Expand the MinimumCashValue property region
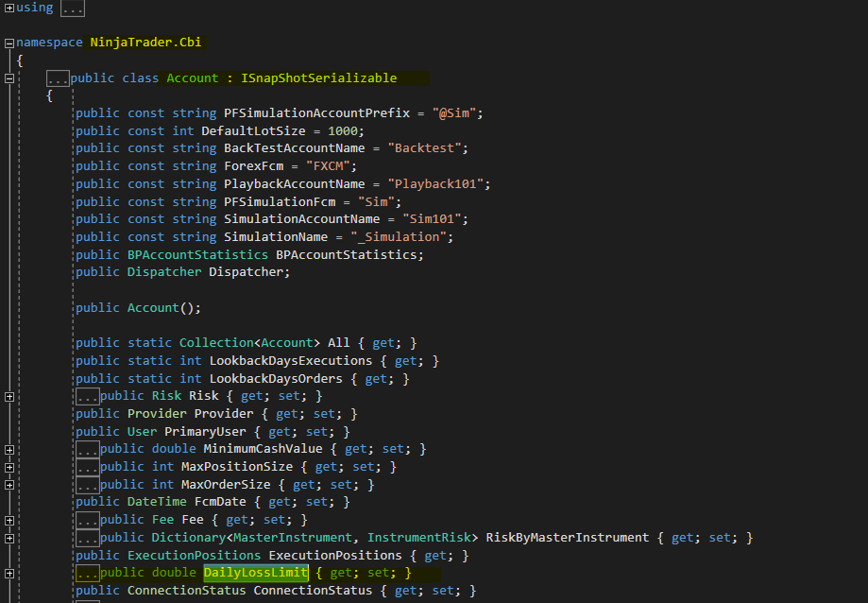 pos(9,450)
